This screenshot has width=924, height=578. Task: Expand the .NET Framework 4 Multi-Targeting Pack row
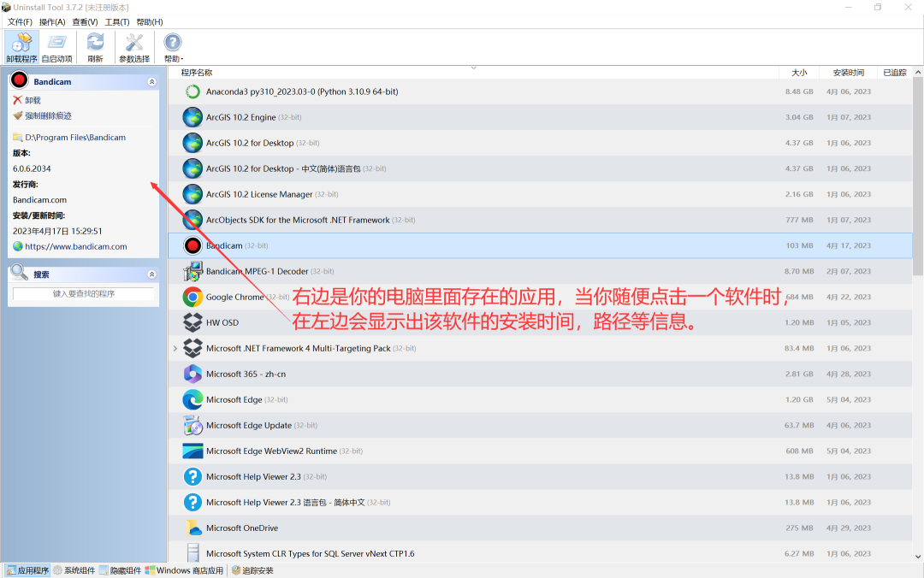click(x=175, y=348)
